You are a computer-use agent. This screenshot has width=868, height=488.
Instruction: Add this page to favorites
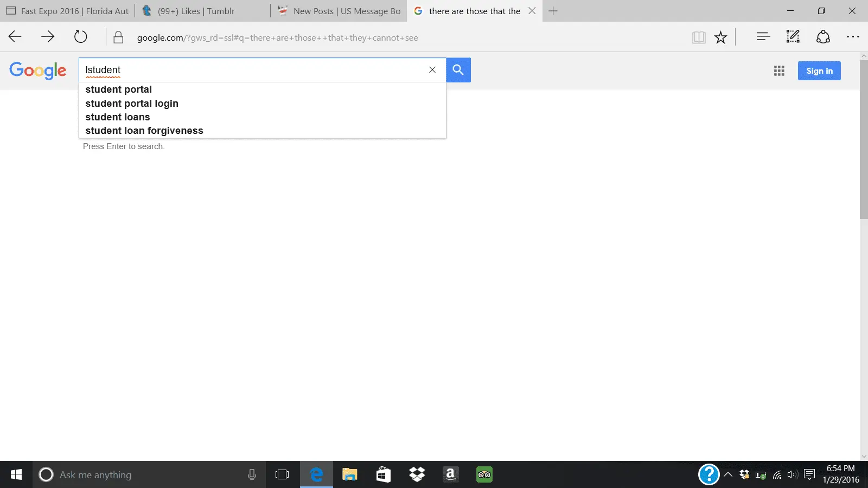click(720, 37)
